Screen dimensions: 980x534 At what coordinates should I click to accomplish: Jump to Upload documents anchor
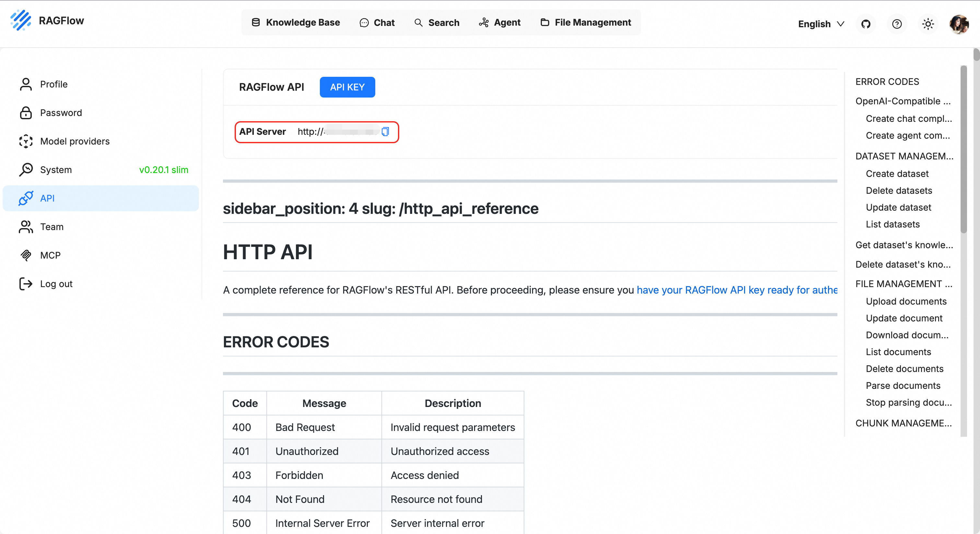coord(906,301)
